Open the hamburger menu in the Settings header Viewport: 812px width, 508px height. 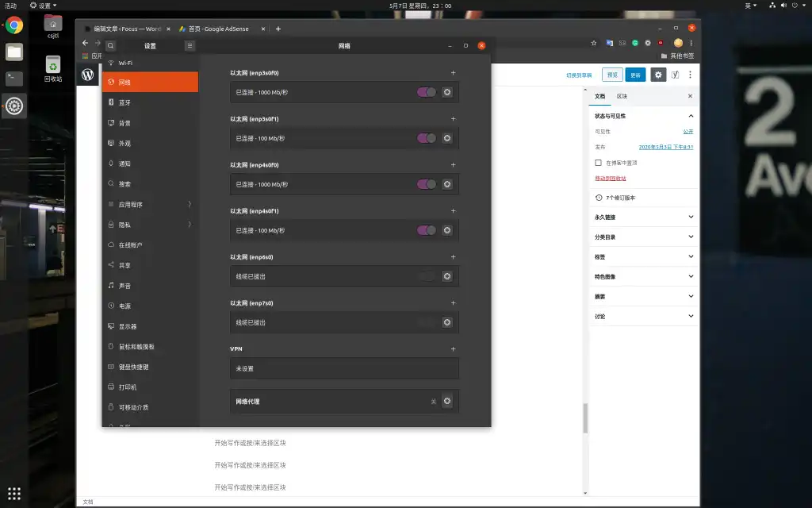point(190,46)
